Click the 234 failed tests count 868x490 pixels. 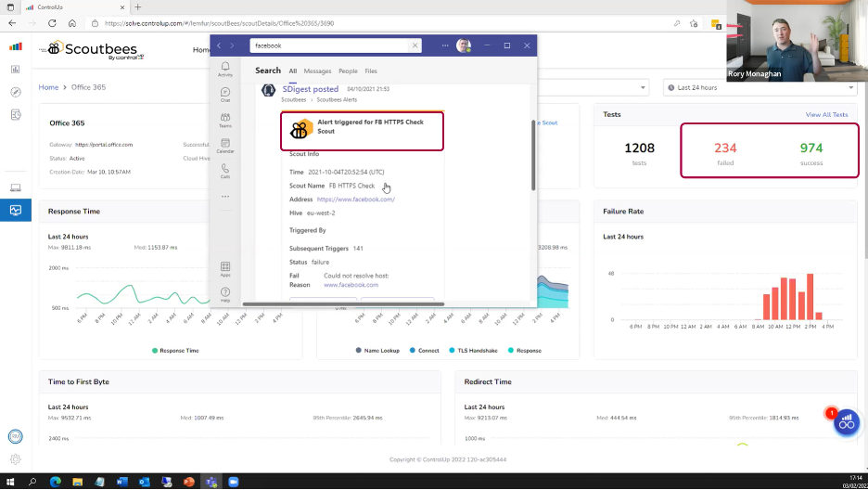725,148
